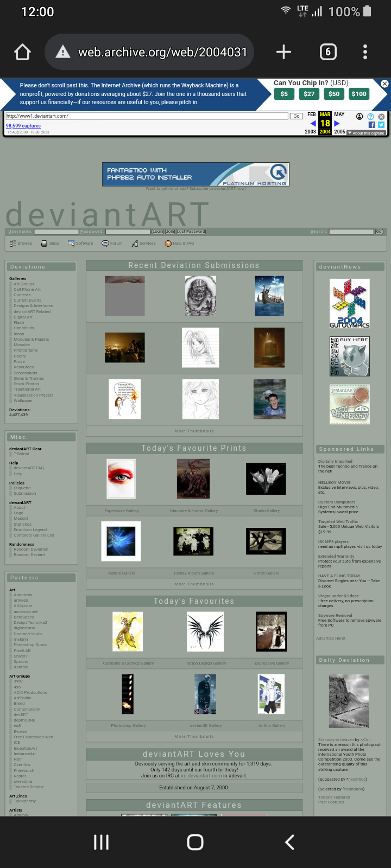Open the Wayback user account icon
Screen dimensions: 391x868
click(x=360, y=117)
